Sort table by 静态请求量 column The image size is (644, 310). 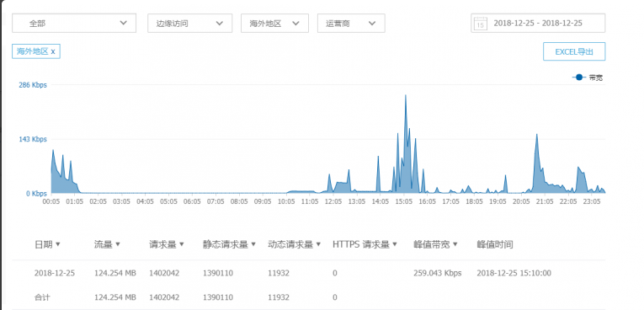click(x=229, y=244)
